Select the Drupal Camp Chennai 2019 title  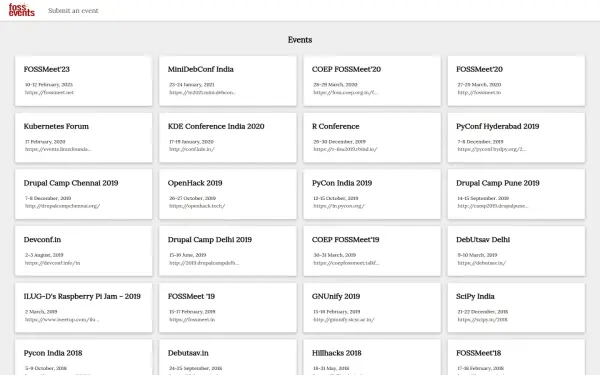pyautogui.click(x=71, y=183)
